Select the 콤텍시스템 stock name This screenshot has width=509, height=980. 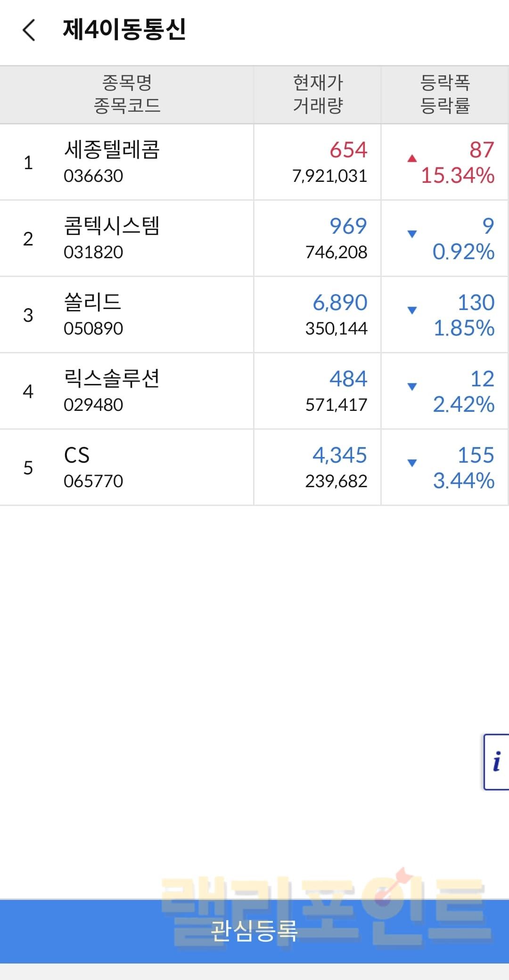pyautogui.click(x=112, y=227)
